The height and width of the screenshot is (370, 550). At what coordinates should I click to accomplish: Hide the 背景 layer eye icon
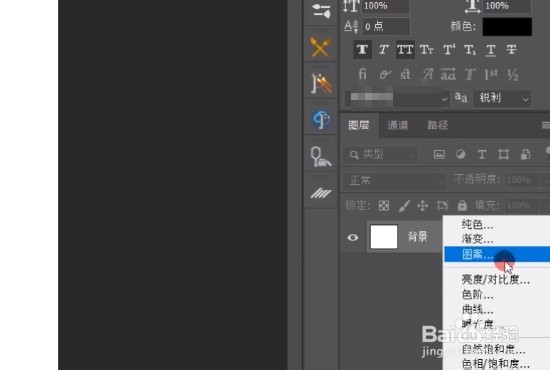pyautogui.click(x=353, y=237)
